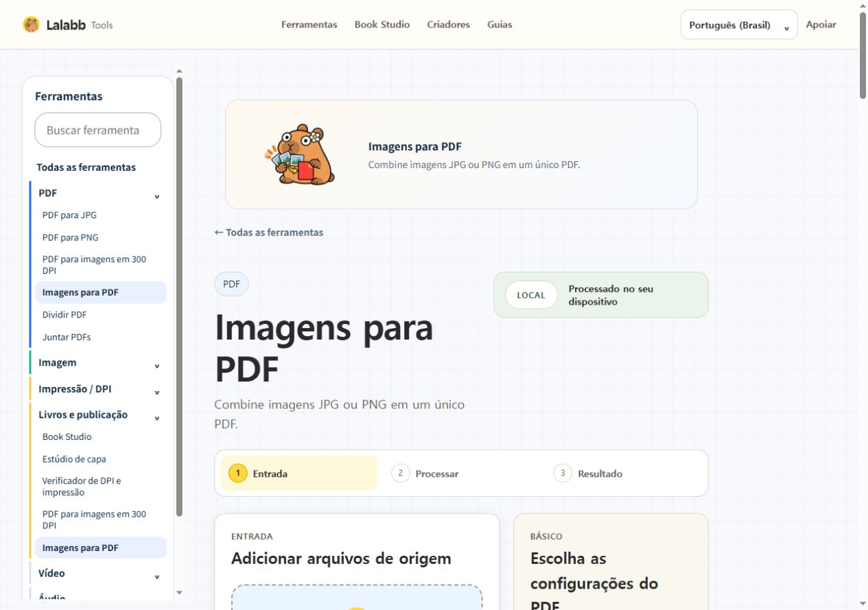
Task: Click the sidebar scroll down arrow
Action: tap(180, 592)
